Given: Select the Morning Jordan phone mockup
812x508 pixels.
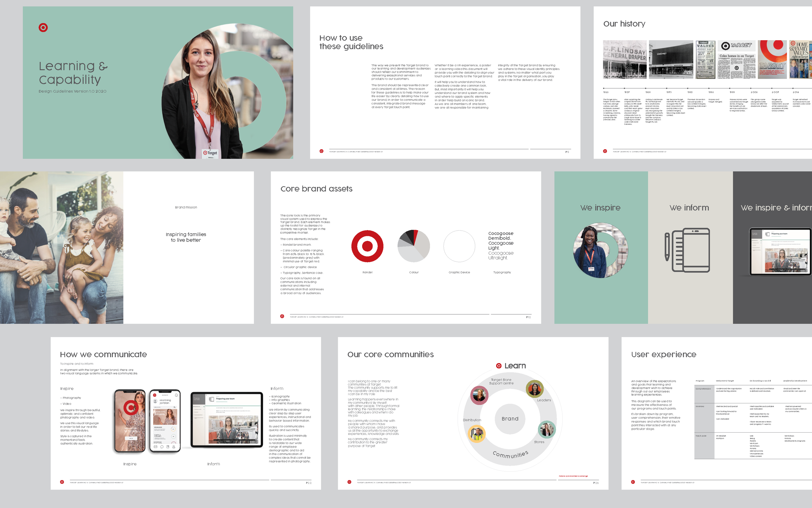Looking at the screenshot, I should 165,421.
